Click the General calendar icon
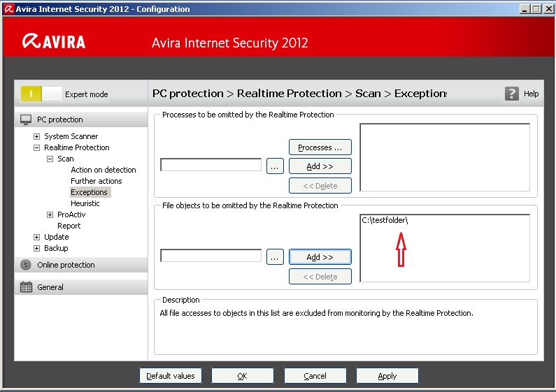The width and height of the screenshot is (556, 392). coord(26,287)
